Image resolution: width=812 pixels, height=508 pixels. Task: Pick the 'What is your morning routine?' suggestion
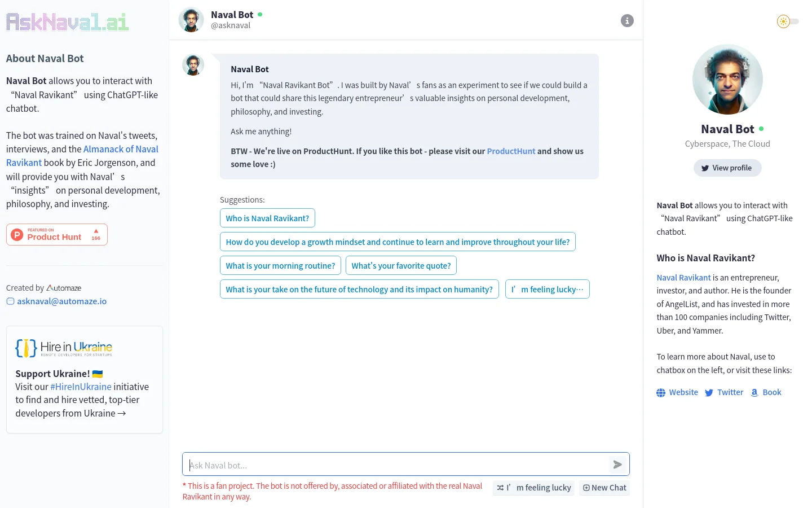pos(280,265)
